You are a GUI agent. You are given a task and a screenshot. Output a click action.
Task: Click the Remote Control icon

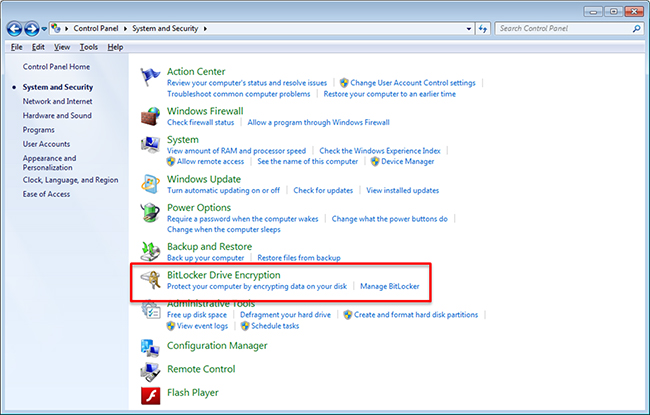click(x=150, y=371)
